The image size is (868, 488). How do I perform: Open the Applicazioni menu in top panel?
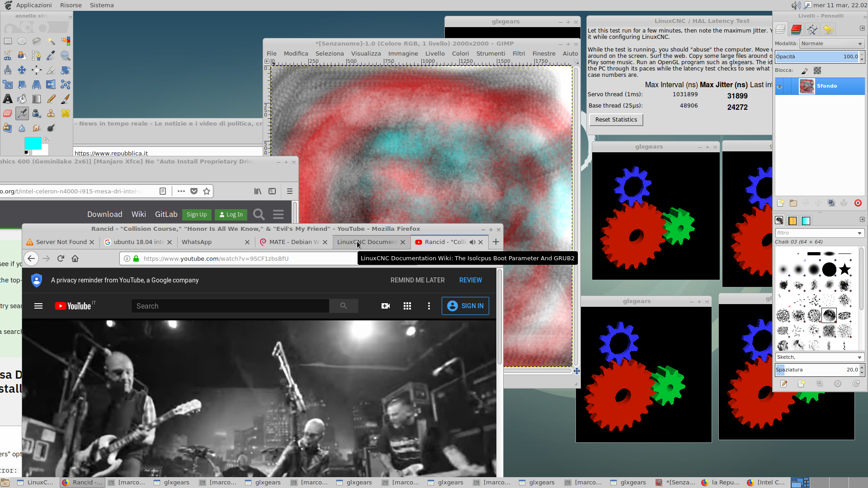tap(34, 5)
